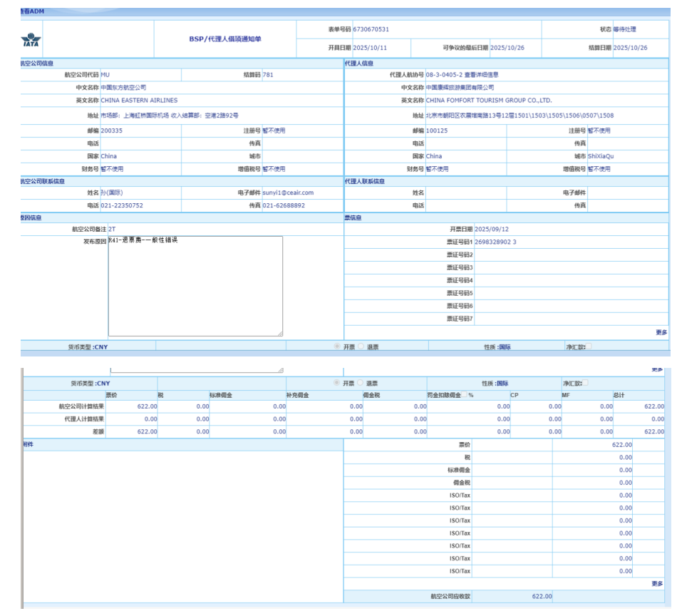Focus the 发布原因 reason text area
The height and width of the screenshot is (616, 682).
[x=195, y=286]
